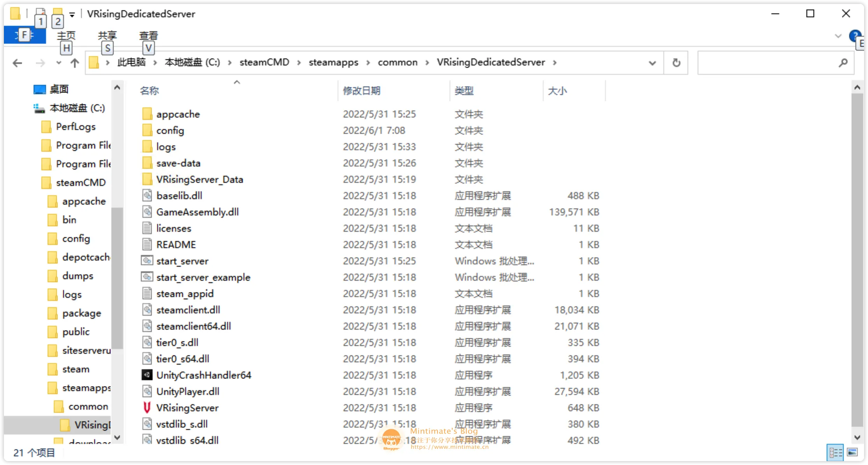Screen dimensions: 868x465
Task: Navigate to 本地磁盘 (C:) in breadcrumb
Action: point(192,62)
